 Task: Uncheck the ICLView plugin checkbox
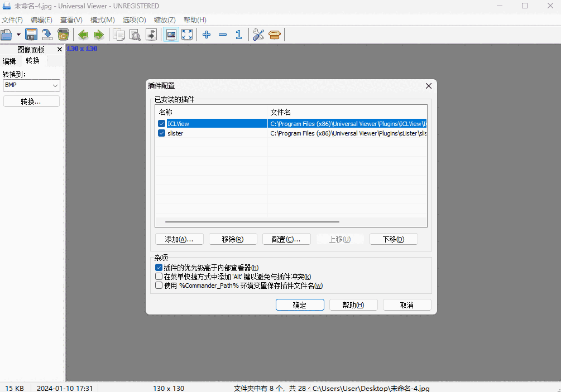coord(161,123)
